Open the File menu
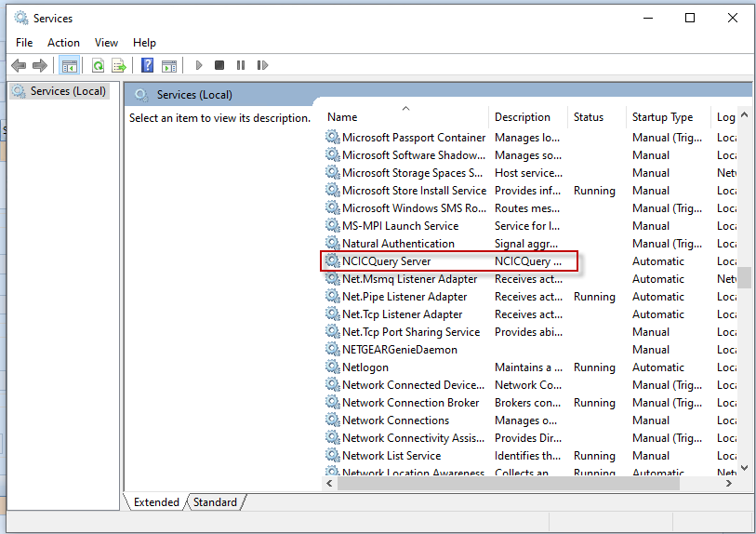The image size is (756, 534). click(24, 43)
